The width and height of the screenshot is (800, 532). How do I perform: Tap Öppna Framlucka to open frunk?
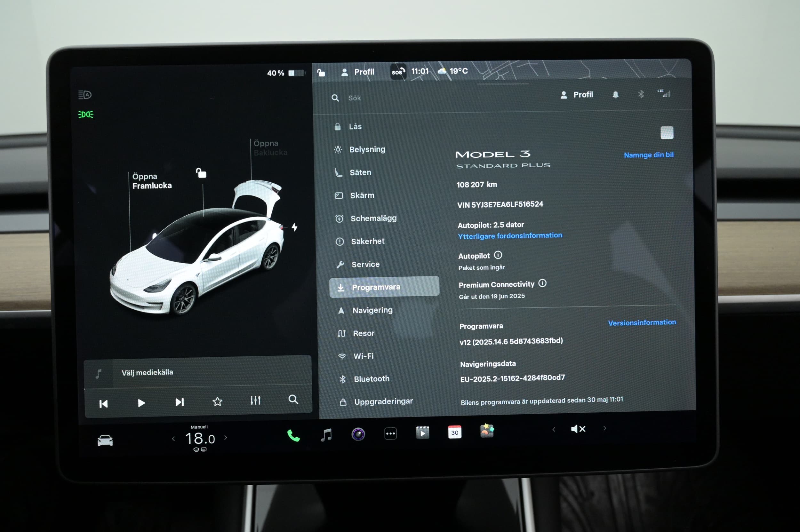point(152,181)
